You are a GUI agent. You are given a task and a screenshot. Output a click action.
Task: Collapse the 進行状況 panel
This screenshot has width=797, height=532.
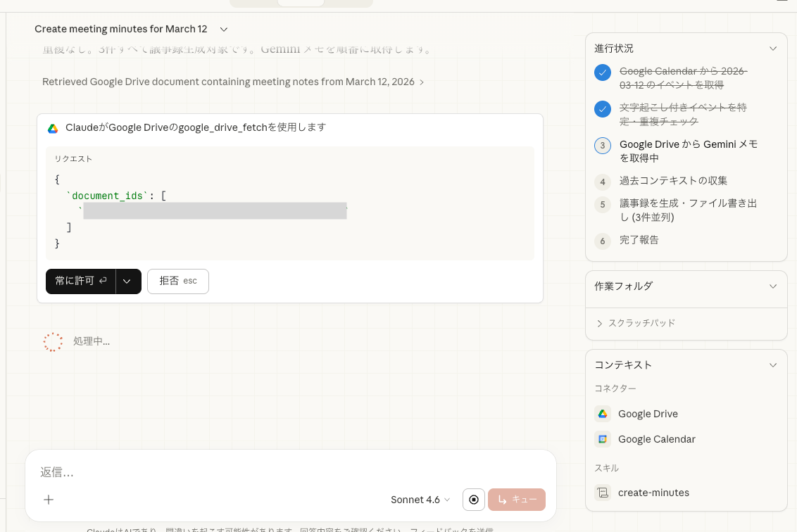pos(773,48)
